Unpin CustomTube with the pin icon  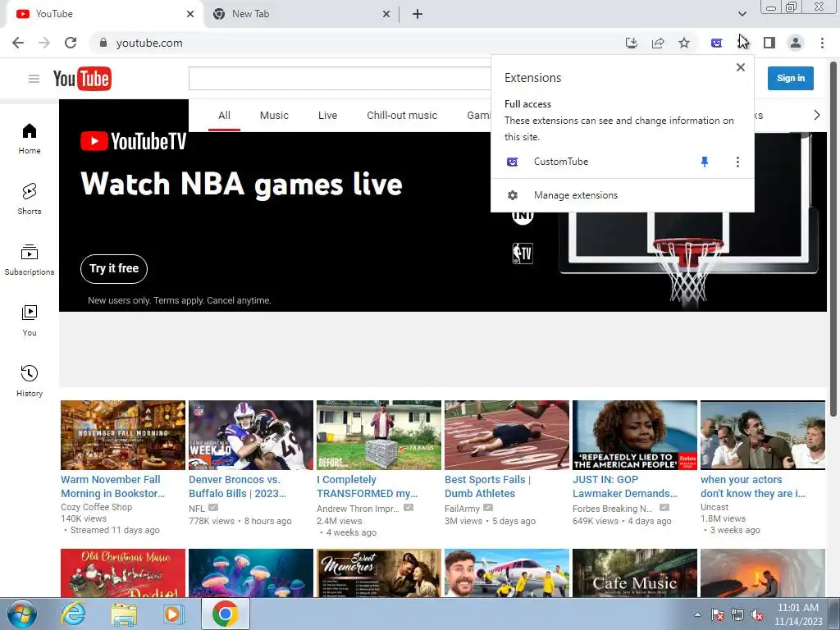(x=705, y=162)
